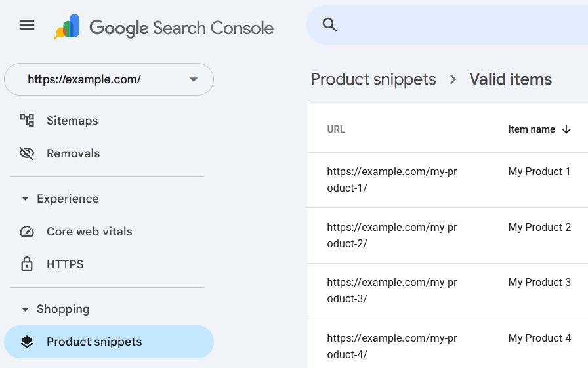Go back to Product snippets breadcrumb

tap(373, 79)
